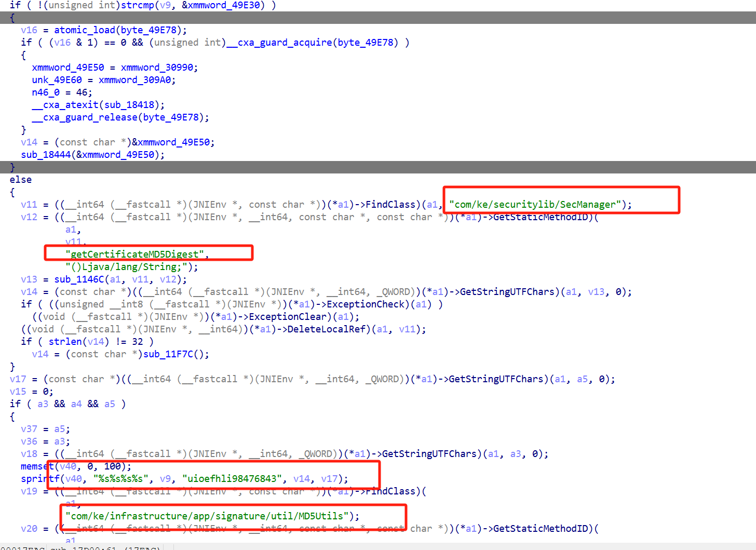
Task: Click GetStaticMethodID in the v12 assignment
Action: [x=541, y=217]
